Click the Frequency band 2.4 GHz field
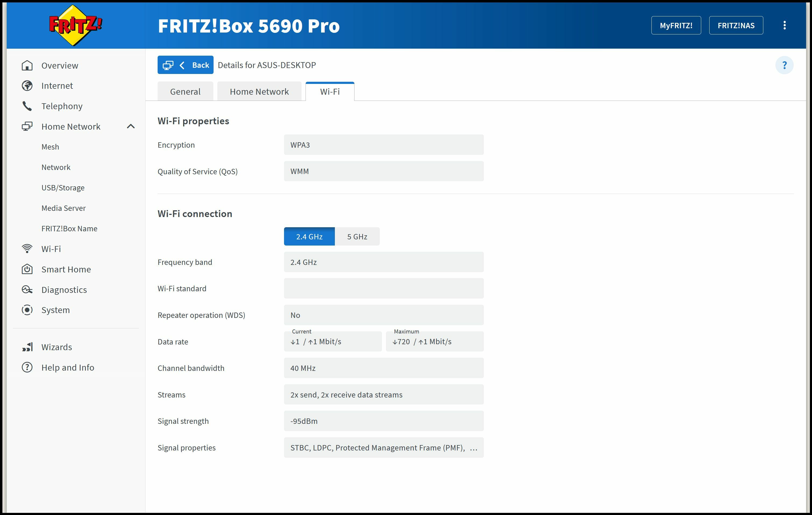Viewport: 812px width, 515px height. 384,262
